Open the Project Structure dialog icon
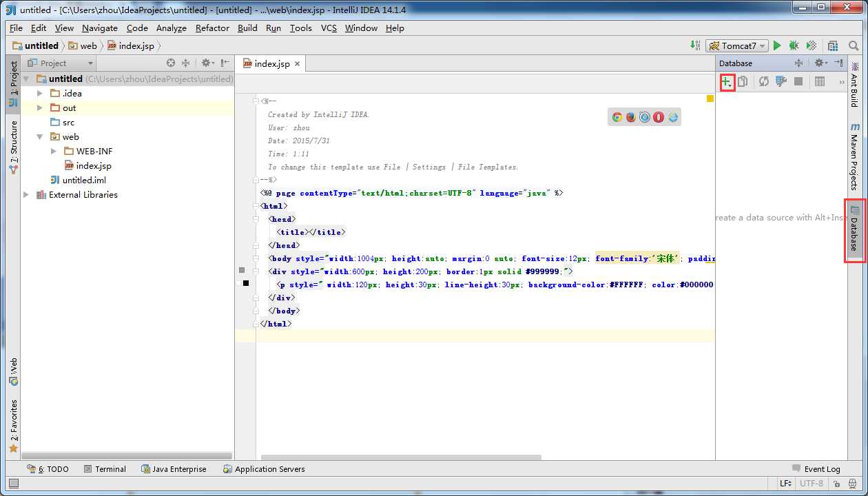 pyautogui.click(x=833, y=45)
